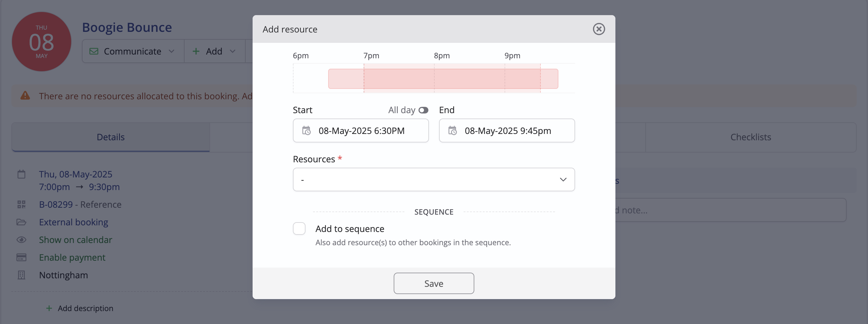This screenshot has width=868, height=324.
Task: Click the 9pm timeline label
Action: [x=512, y=56]
